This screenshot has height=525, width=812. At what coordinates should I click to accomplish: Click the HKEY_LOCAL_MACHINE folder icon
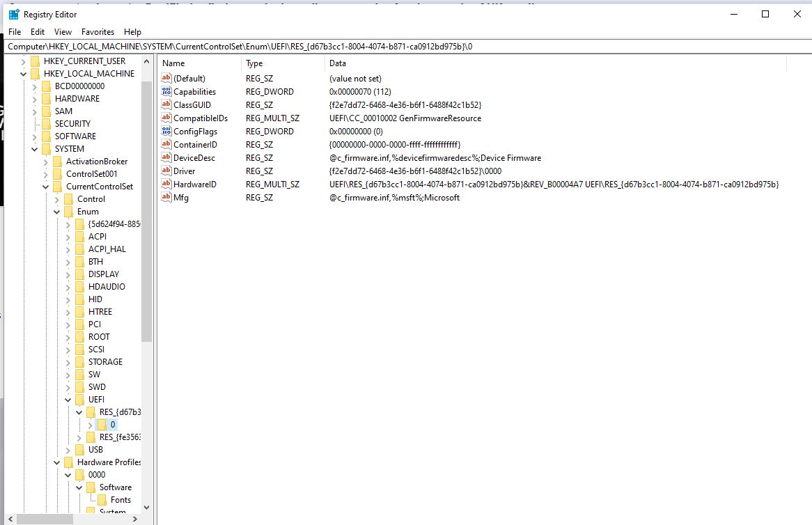[36, 74]
